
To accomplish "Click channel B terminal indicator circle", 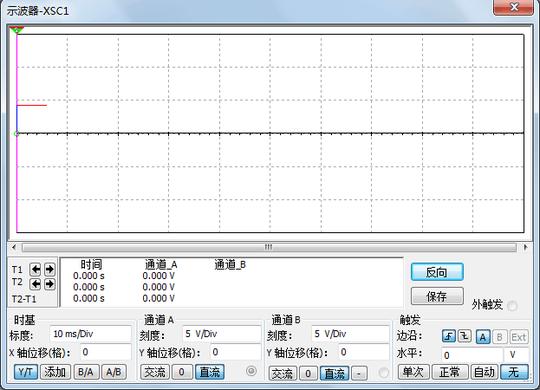I will coord(383,372).
